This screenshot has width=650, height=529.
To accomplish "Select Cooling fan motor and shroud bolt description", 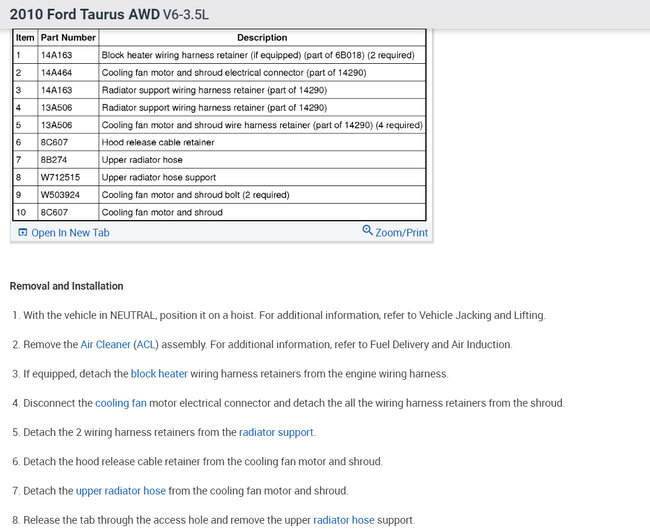I will coord(195,195).
